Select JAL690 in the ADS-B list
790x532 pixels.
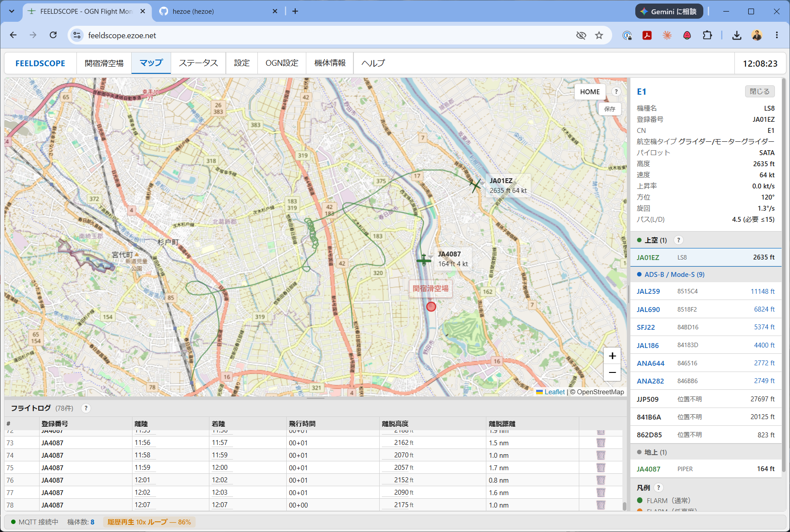click(x=706, y=309)
